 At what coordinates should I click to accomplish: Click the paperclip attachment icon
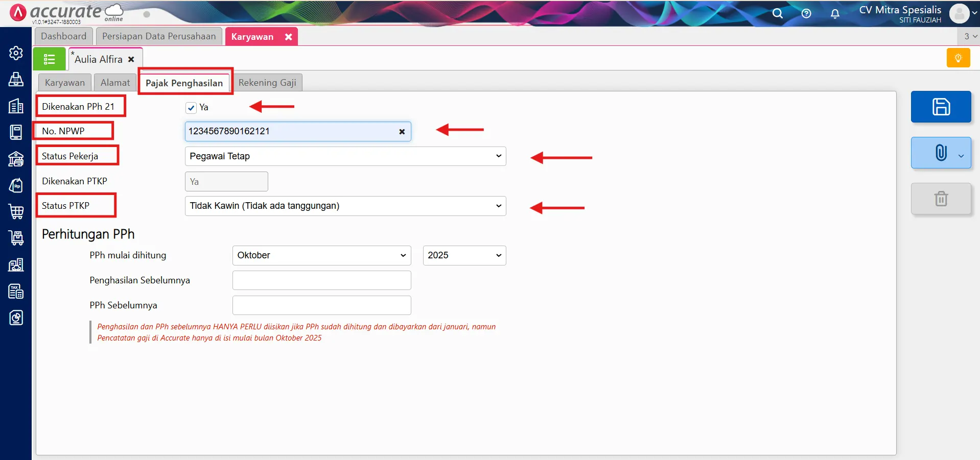[x=940, y=153]
